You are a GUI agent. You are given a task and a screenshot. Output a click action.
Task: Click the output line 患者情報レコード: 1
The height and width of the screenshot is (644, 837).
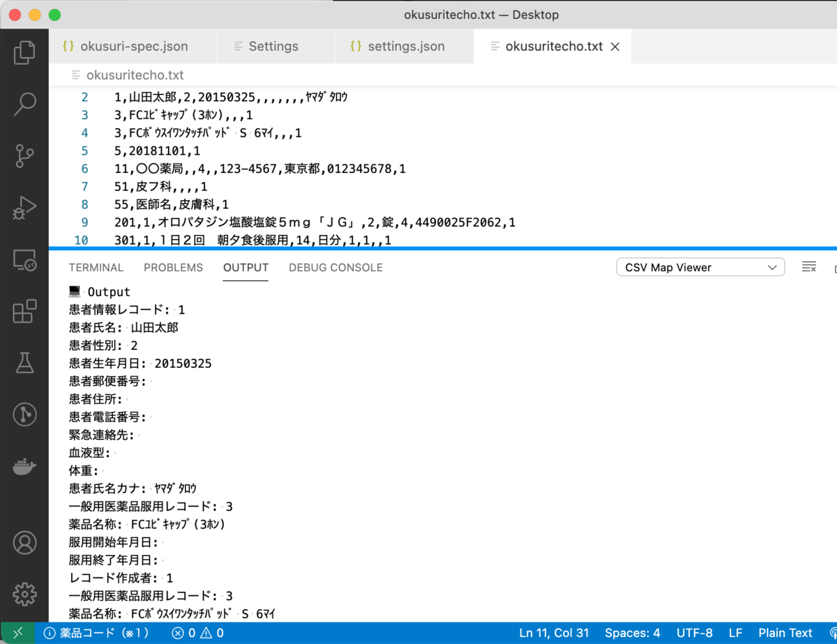[x=127, y=309]
